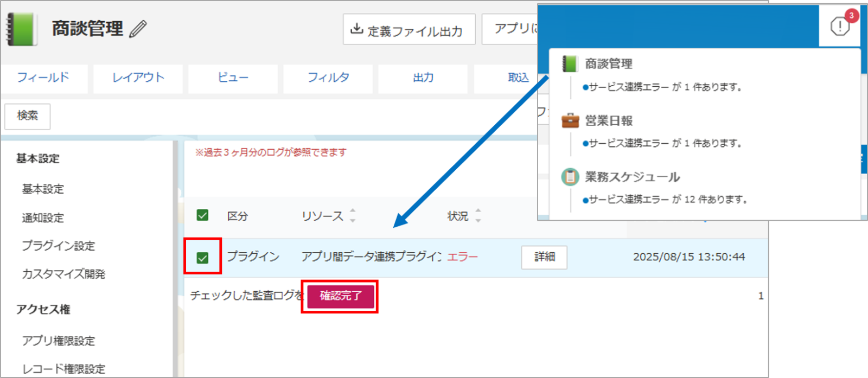868x378 pixels.
Task: Open 営業日報 briefcase icon in notifications
Action: 570,120
